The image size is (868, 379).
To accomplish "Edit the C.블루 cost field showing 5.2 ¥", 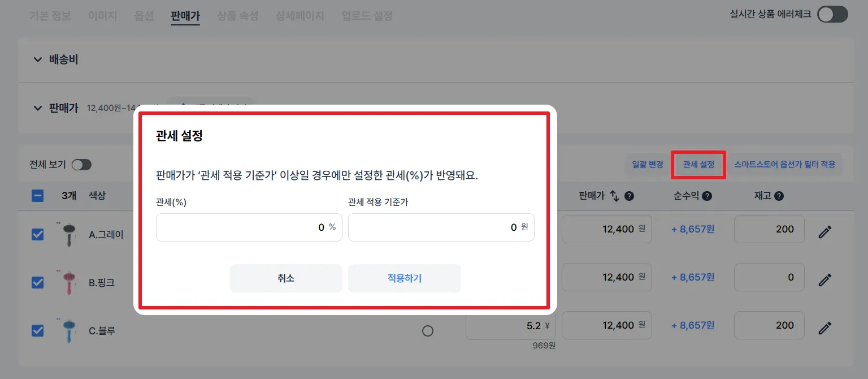I will click(x=511, y=325).
